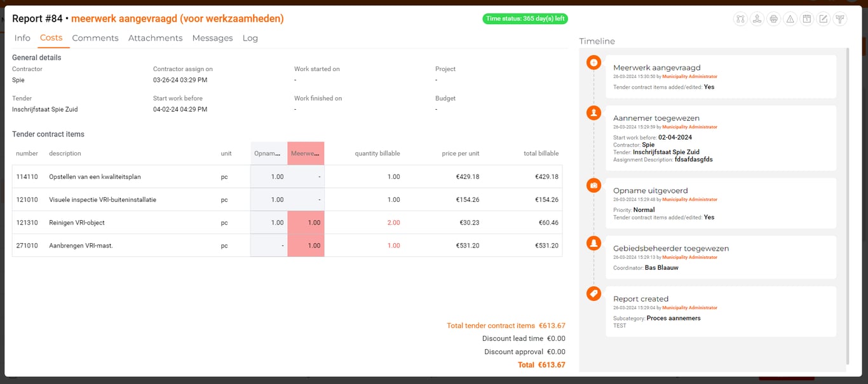This screenshot has width=868, height=384.
Task: Click the merge arrows icon in header
Action: click(x=757, y=19)
